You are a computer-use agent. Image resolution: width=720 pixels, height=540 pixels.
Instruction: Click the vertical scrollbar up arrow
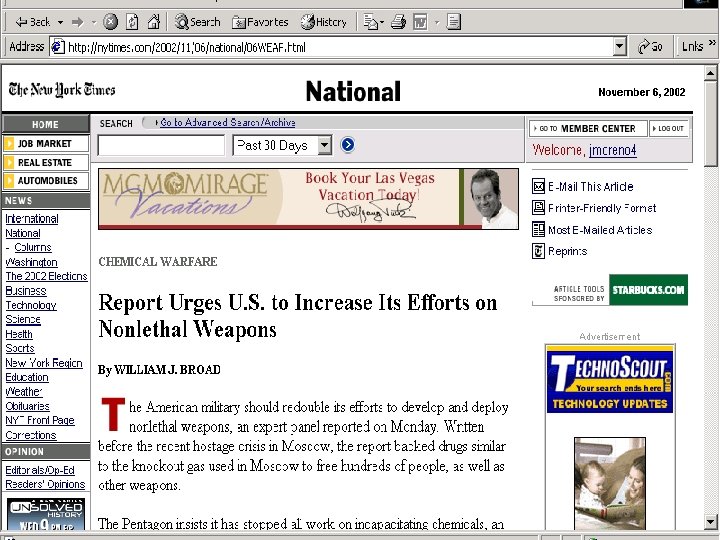pos(711,73)
